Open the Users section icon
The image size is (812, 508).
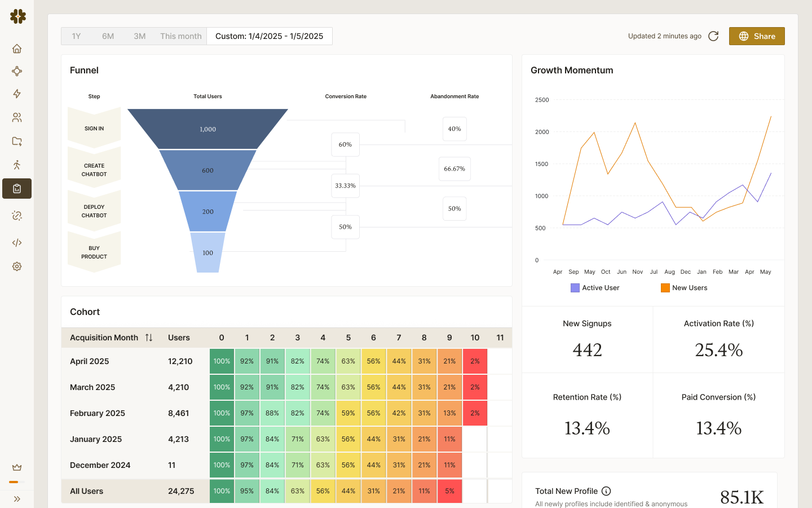pyautogui.click(x=17, y=117)
